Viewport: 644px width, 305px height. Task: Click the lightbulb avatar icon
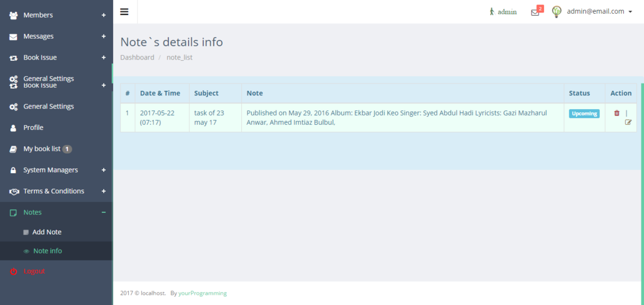556,11
